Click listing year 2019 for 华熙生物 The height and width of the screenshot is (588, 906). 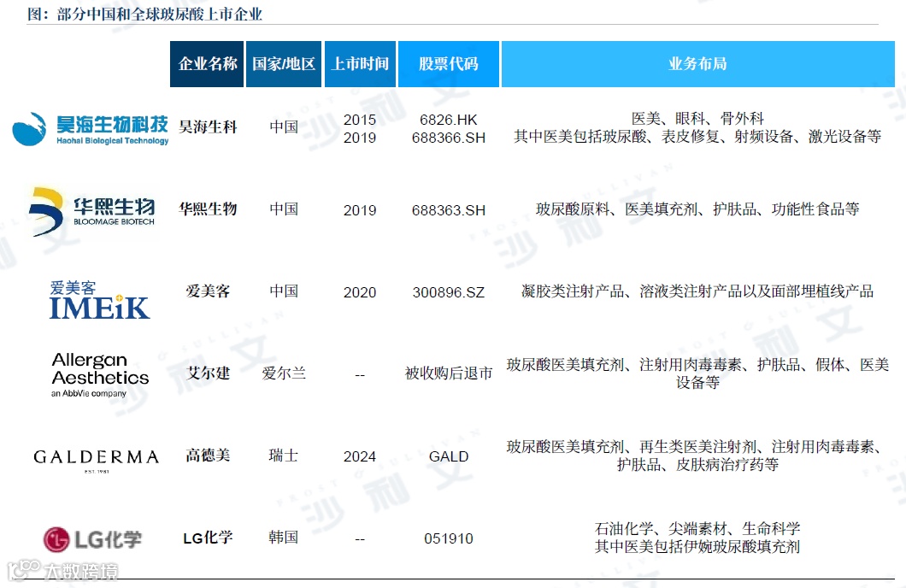(x=359, y=210)
